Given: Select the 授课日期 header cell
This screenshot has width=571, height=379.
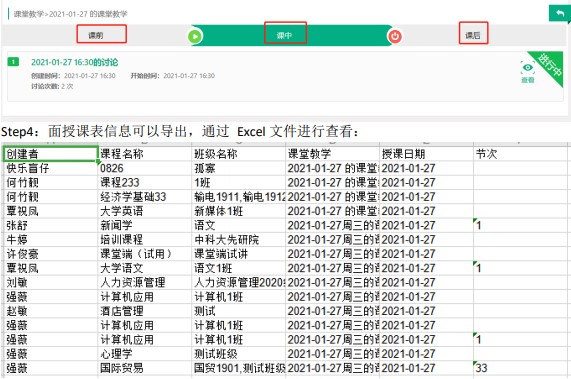Looking at the screenshot, I should (x=426, y=154).
